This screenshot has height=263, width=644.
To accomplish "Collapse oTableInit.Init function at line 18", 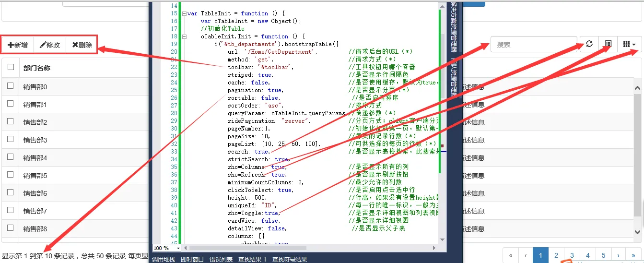I will (x=184, y=36).
